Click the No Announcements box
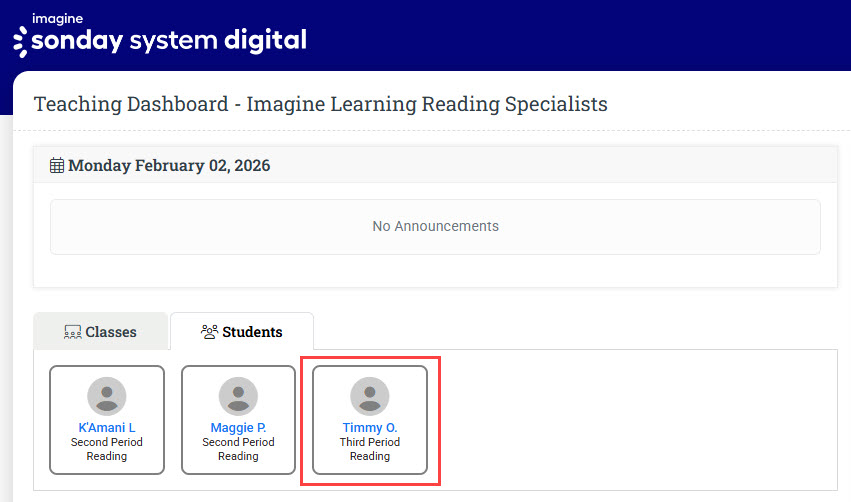 [435, 226]
